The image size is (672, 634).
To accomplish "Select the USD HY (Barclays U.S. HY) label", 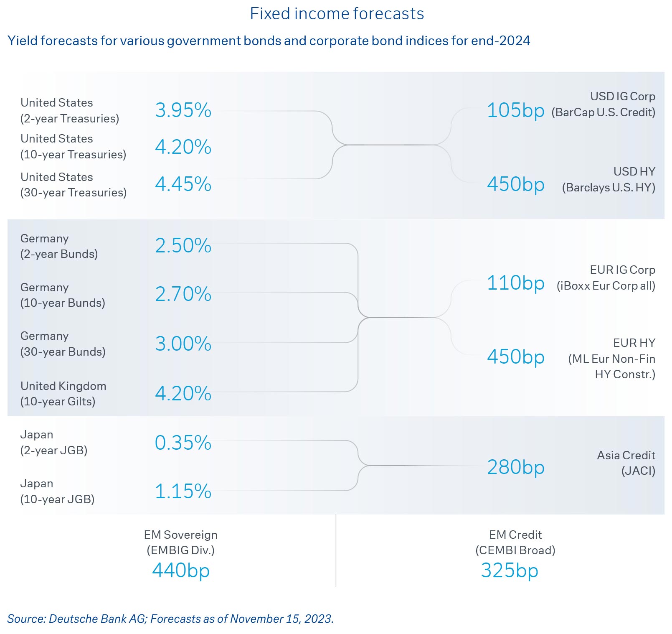I will [608, 180].
